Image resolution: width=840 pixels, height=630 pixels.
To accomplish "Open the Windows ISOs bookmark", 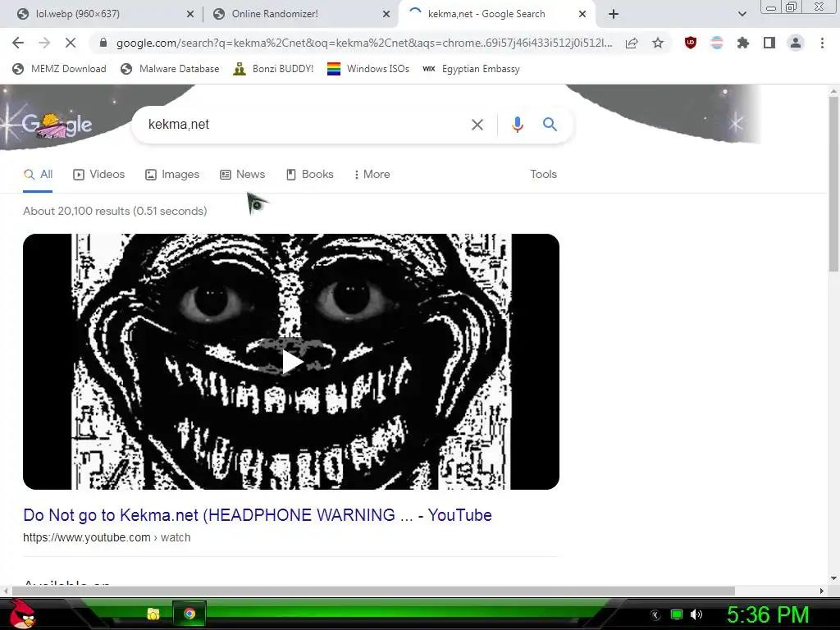I will (x=368, y=69).
